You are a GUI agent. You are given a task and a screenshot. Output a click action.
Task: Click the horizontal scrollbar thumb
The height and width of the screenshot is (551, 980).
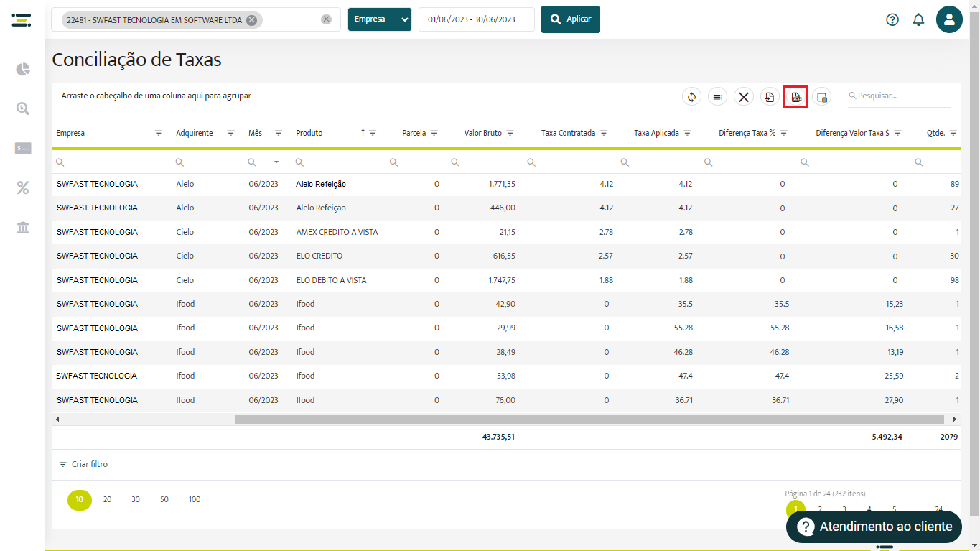click(x=589, y=419)
